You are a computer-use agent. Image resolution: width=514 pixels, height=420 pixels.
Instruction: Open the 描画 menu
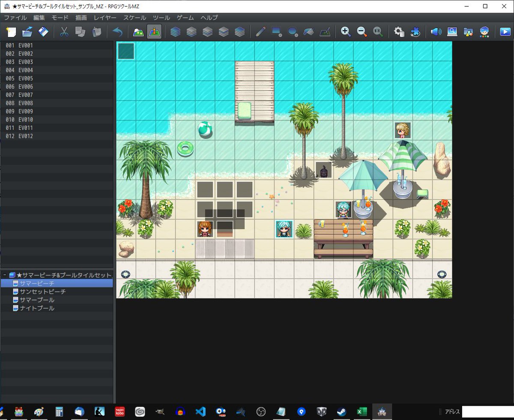coord(81,18)
